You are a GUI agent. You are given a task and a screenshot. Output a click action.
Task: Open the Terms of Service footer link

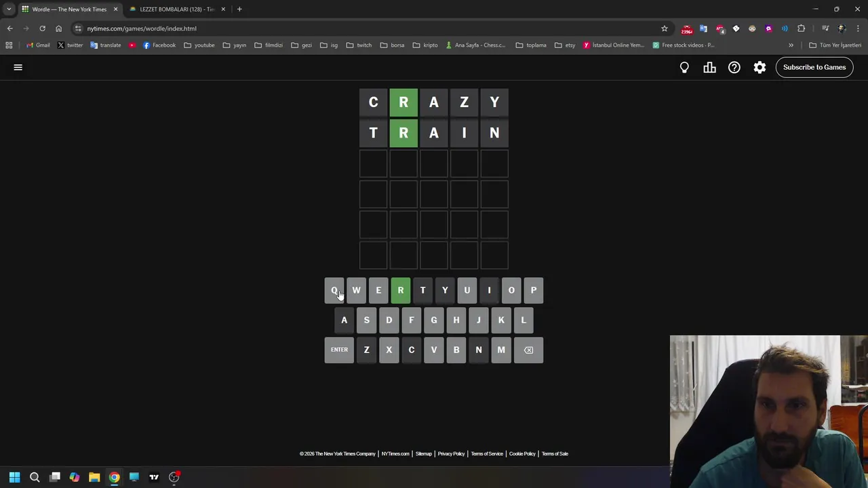[x=487, y=453]
